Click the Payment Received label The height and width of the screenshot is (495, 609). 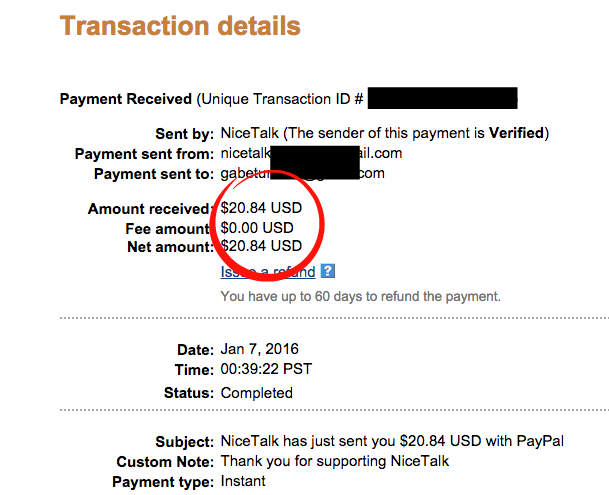[126, 99]
